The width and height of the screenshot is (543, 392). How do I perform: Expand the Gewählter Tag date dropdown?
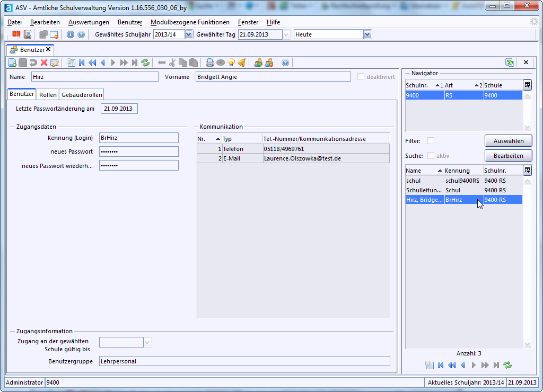pos(286,34)
